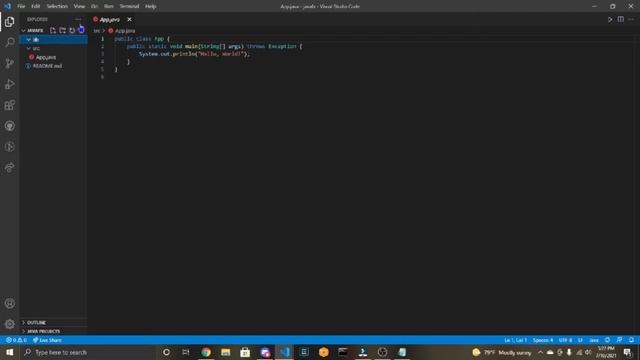Screen dimensions: 640x360
Task: Open the Edit menu
Action: click(36, 6)
